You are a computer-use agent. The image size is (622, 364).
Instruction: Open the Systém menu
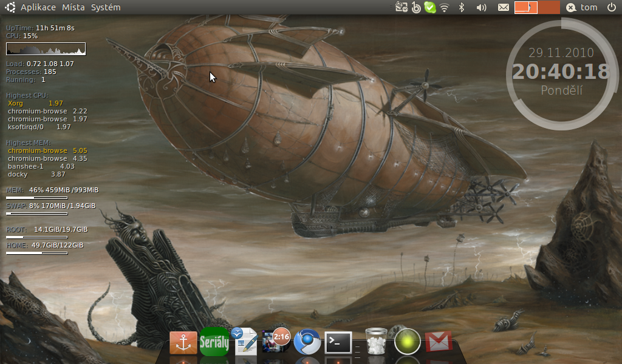(x=106, y=7)
